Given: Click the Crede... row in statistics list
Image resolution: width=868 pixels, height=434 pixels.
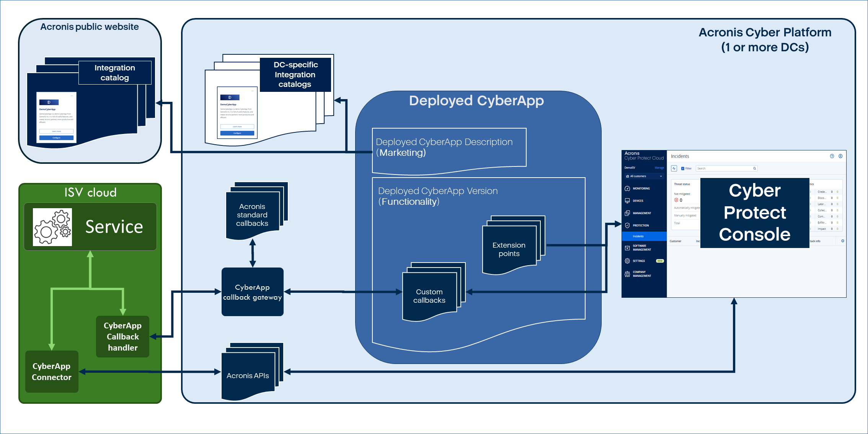Looking at the screenshot, I should 828,192.
